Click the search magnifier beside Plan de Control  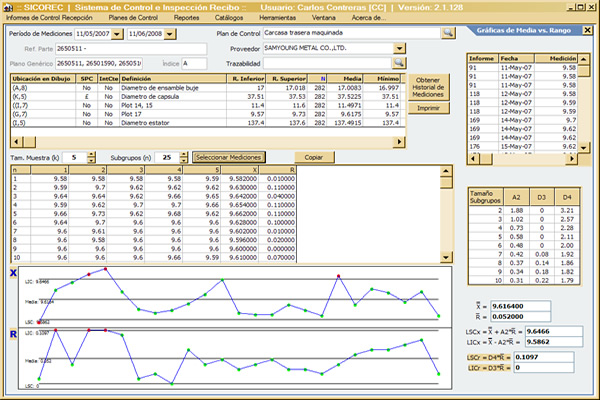449,33
